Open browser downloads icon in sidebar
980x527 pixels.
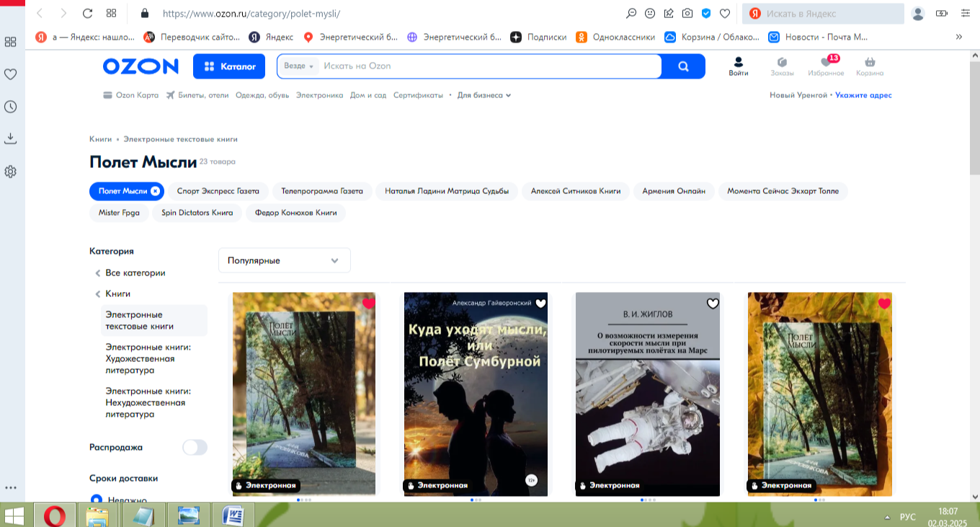[x=11, y=138]
